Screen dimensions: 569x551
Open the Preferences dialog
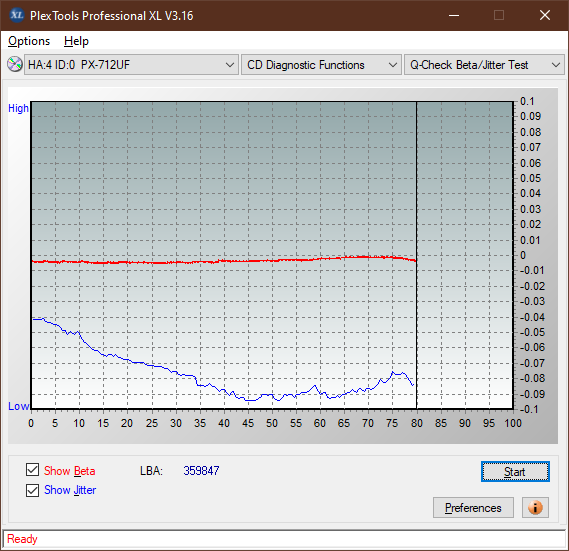473,507
